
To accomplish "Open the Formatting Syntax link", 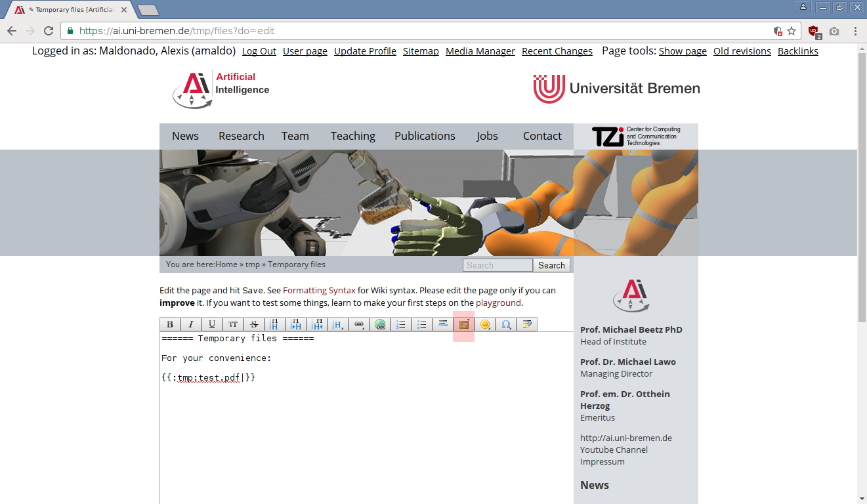I will click(319, 290).
